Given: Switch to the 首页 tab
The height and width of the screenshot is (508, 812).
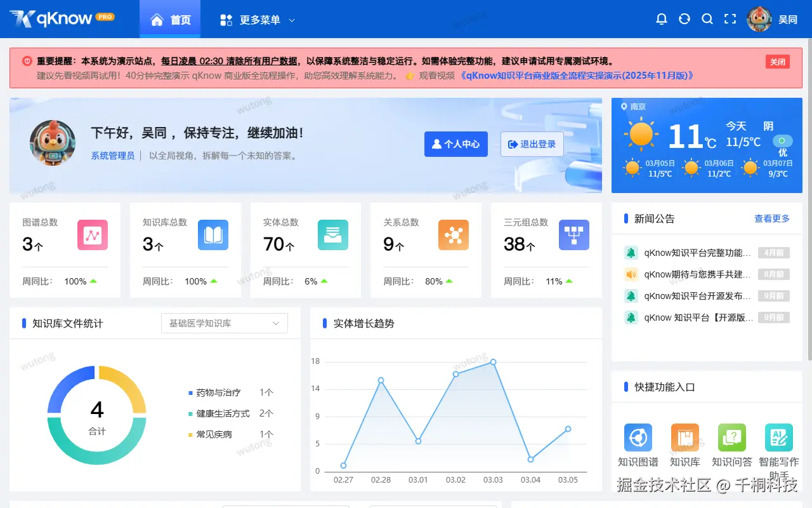Looking at the screenshot, I should pyautogui.click(x=170, y=19).
